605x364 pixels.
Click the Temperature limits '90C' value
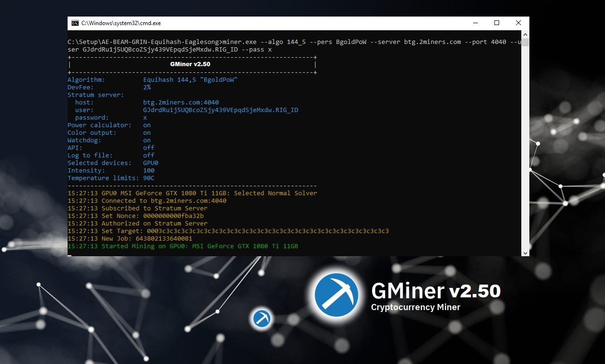pos(149,178)
